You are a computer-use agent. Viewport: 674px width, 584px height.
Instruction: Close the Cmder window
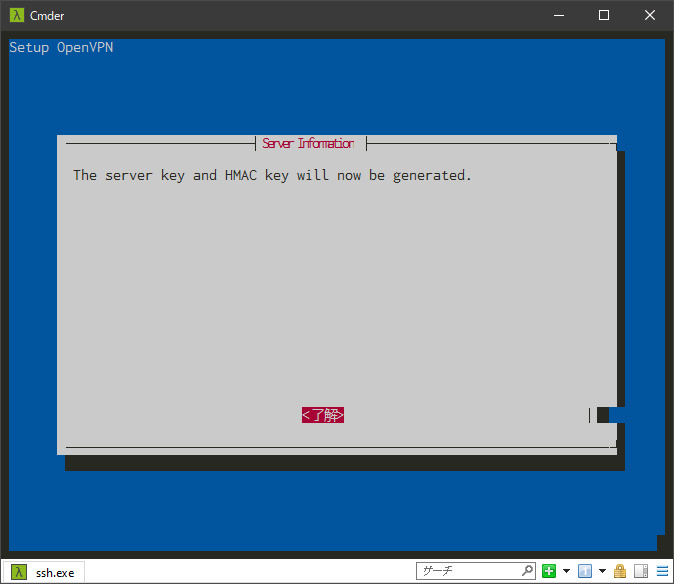click(650, 15)
